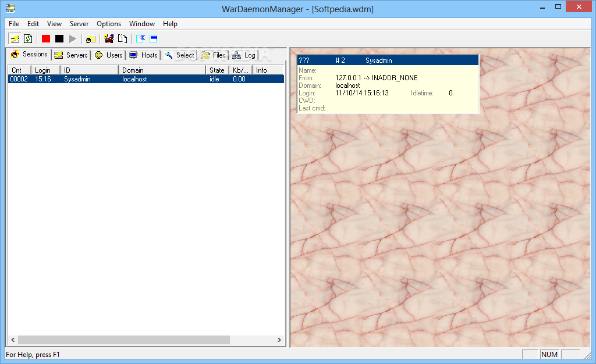
Task: Open the Select tab
Action: (x=179, y=55)
